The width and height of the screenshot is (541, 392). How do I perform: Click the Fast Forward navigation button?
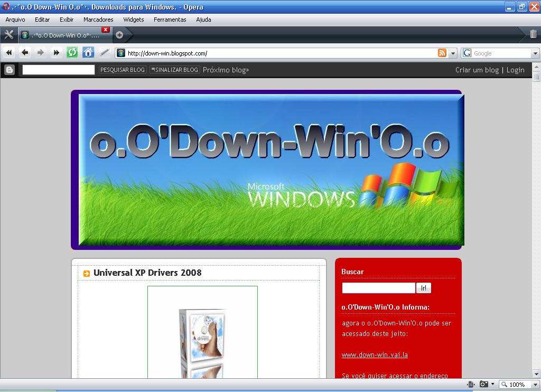[x=56, y=53]
